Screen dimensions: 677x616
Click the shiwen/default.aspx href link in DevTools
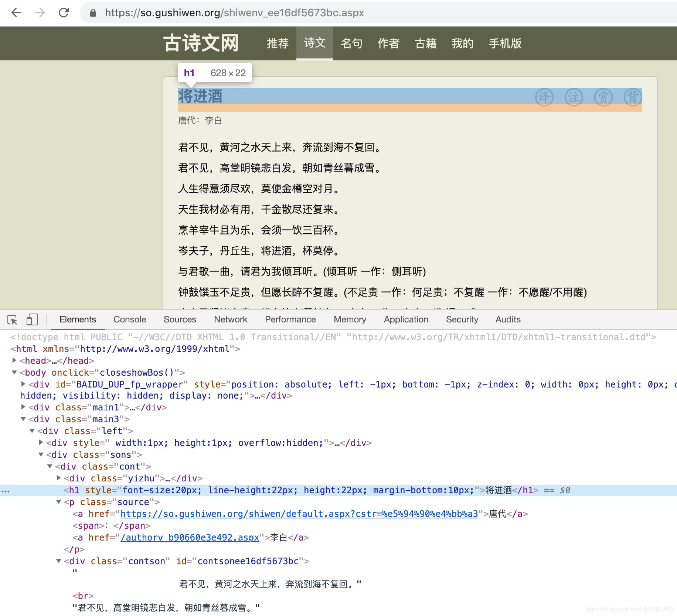click(299, 514)
